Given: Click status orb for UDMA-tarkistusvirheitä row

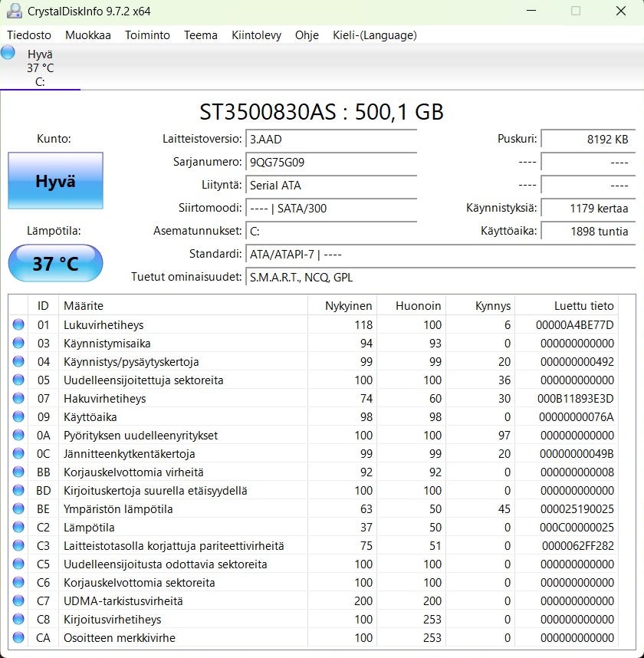Looking at the screenshot, I should click(18, 601).
